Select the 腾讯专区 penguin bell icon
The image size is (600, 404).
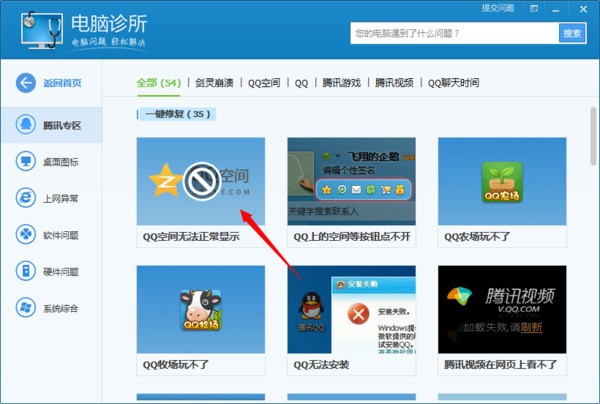pos(26,125)
